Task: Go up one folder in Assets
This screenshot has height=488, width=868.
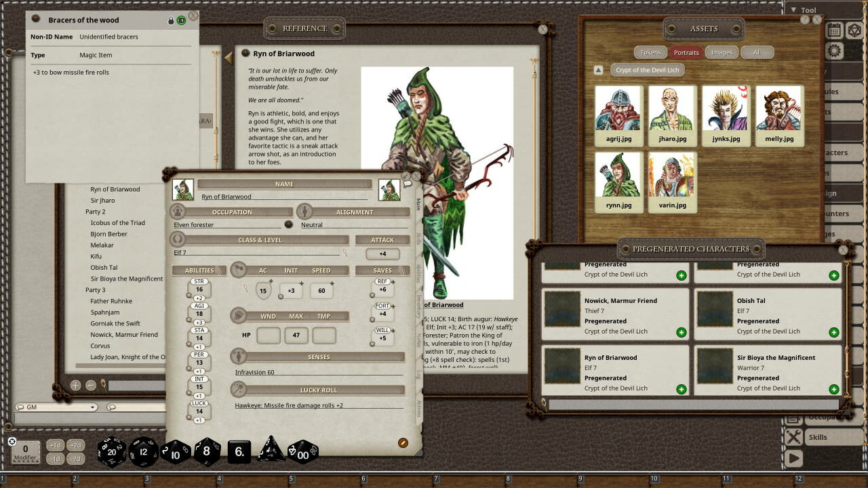Action: pos(599,70)
